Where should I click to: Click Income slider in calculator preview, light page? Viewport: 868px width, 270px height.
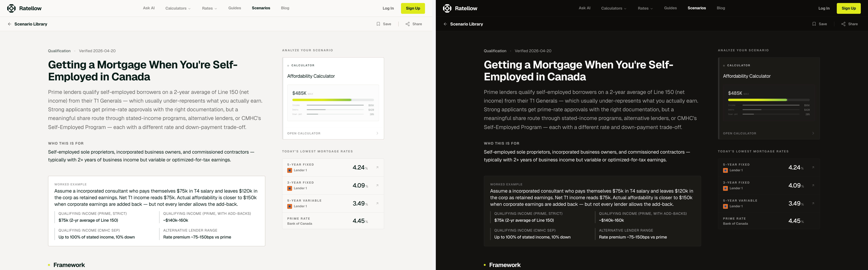tap(335, 105)
